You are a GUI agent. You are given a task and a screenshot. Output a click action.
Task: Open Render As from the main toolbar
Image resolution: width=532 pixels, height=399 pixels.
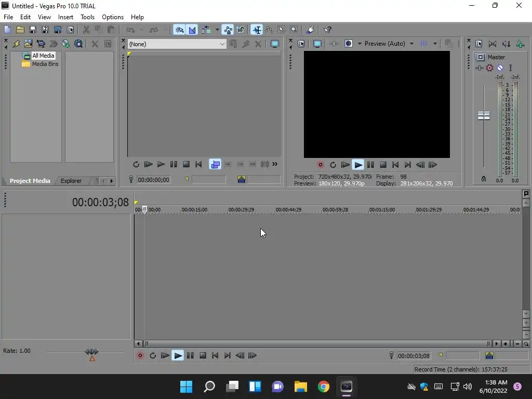(x=58, y=30)
